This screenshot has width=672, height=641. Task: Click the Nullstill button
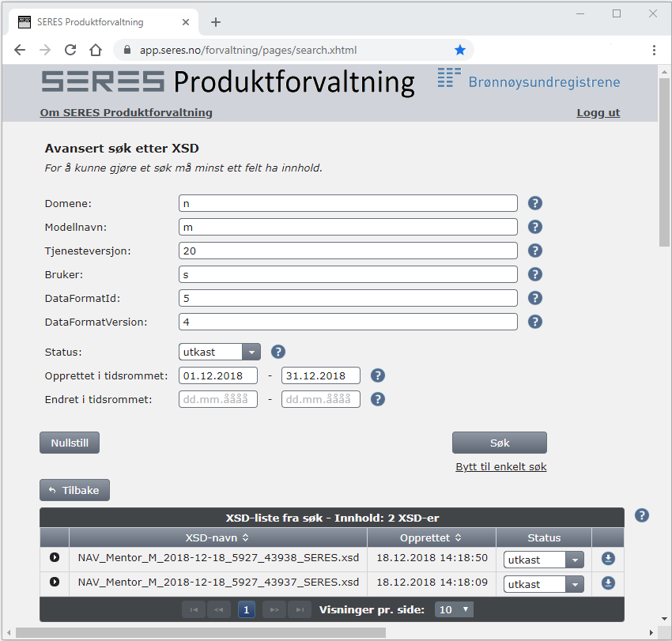point(70,443)
